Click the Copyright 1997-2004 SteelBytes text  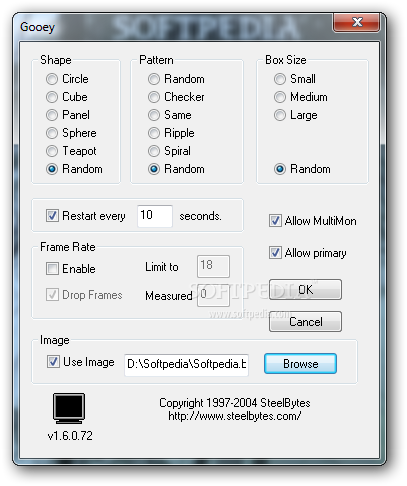235,403
